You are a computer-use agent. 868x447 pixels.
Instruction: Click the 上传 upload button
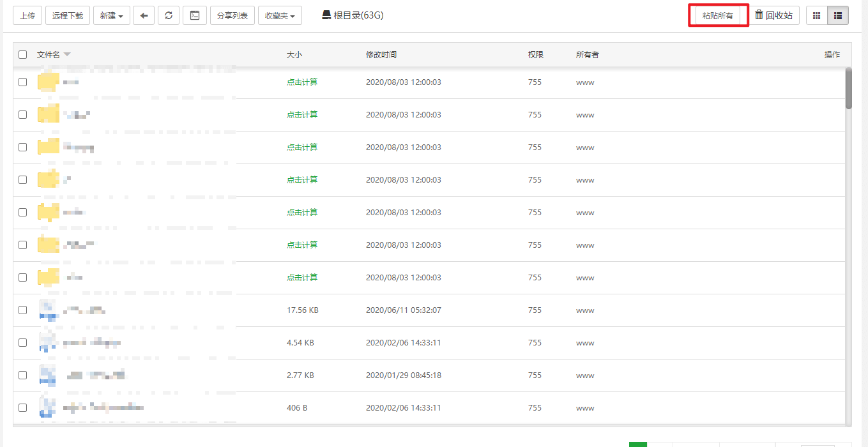[x=27, y=15]
